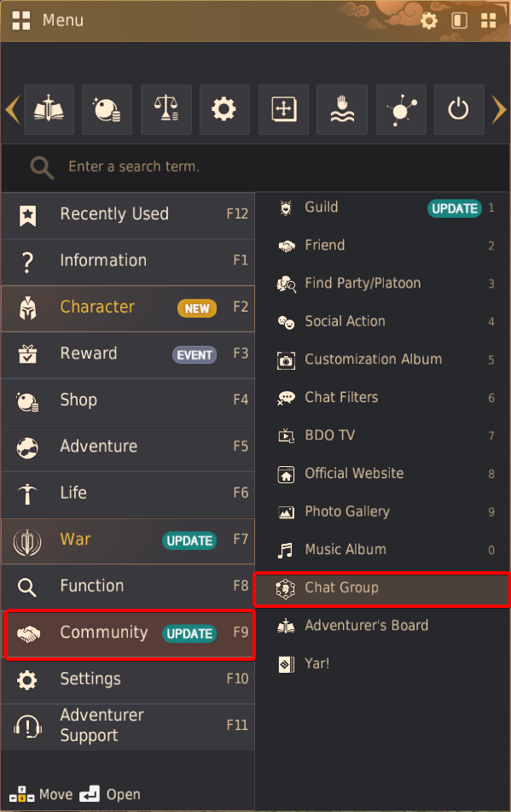Open the War menu category
Viewport: 511px width, 812px height.
(128, 541)
